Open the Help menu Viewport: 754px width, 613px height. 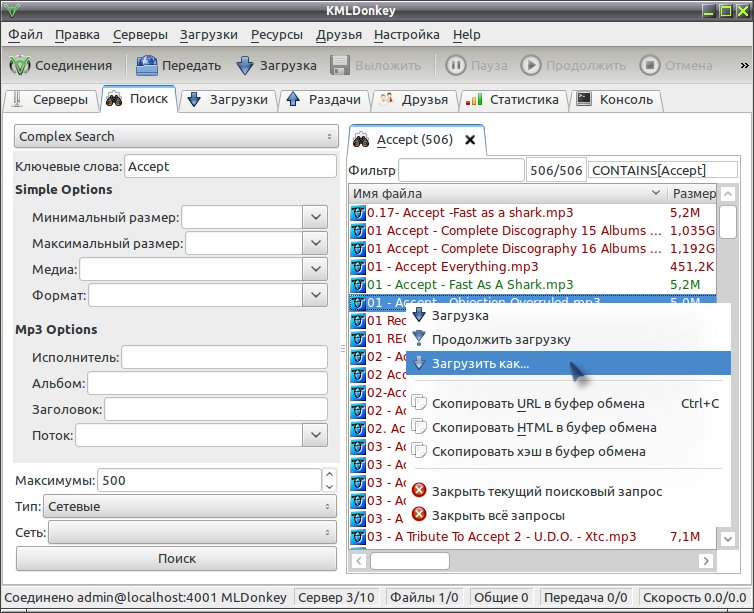[466, 35]
